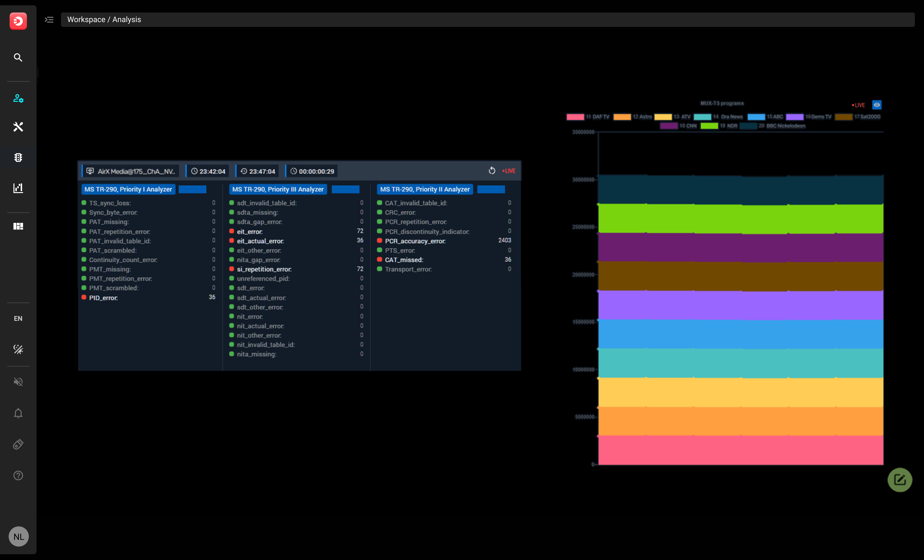Select MS TR-290, Priority I Analyzer tab
Image resolution: width=924 pixels, height=560 pixels.
(128, 189)
